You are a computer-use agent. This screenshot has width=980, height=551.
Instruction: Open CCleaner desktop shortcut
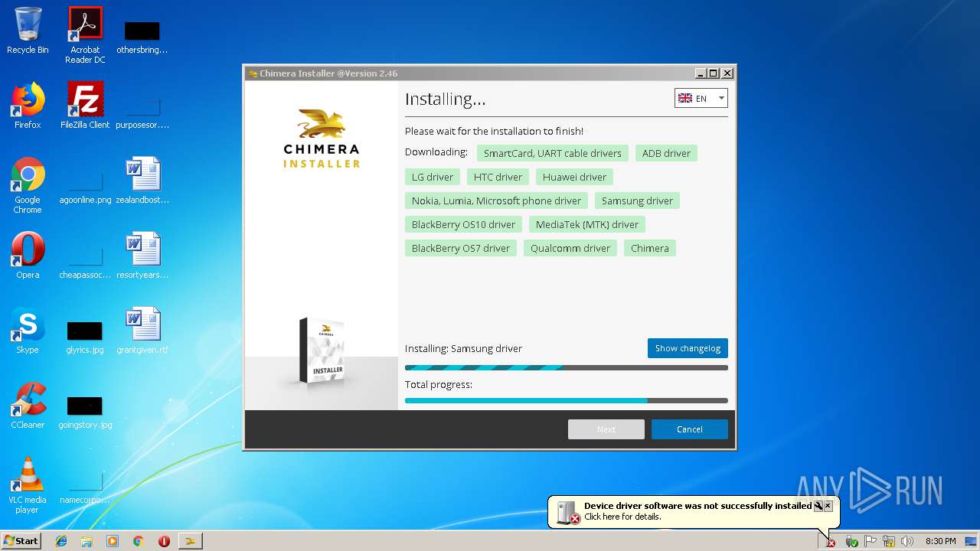pos(28,406)
